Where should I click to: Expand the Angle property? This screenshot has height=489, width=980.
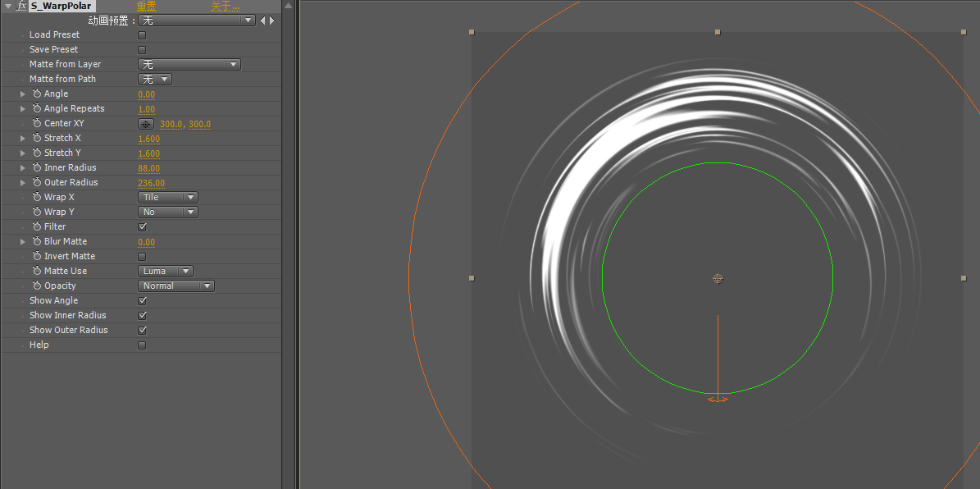23,94
